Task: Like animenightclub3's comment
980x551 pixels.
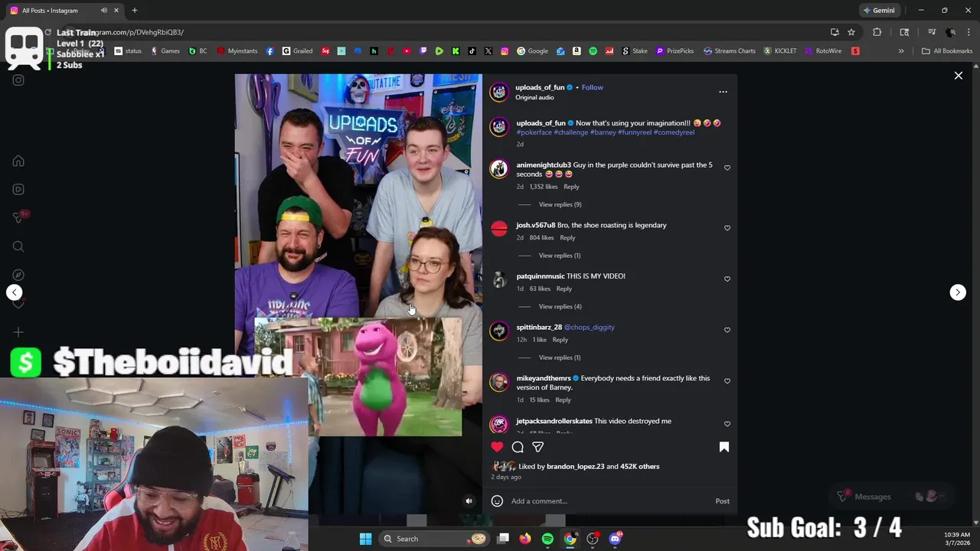Action: coord(727,168)
